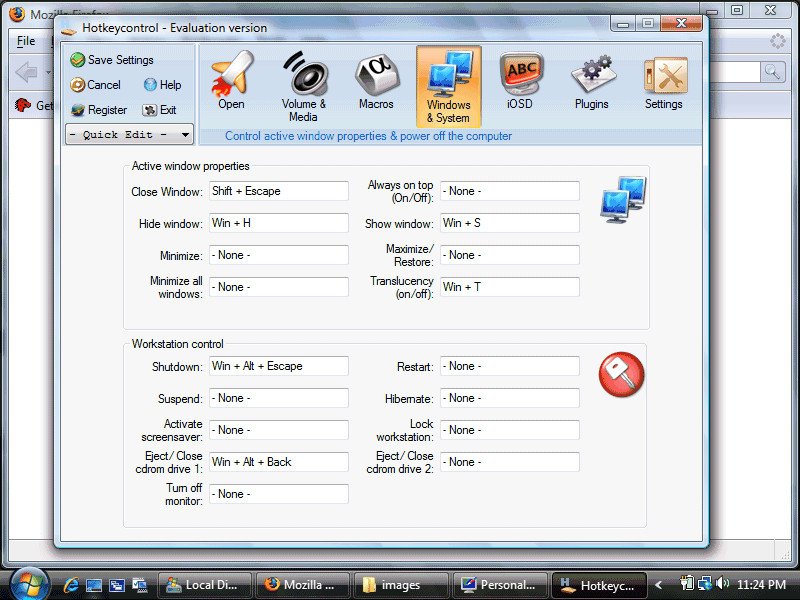Click the Translucency hotkey field
The width and height of the screenshot is (800, 600).
(510, 287)
